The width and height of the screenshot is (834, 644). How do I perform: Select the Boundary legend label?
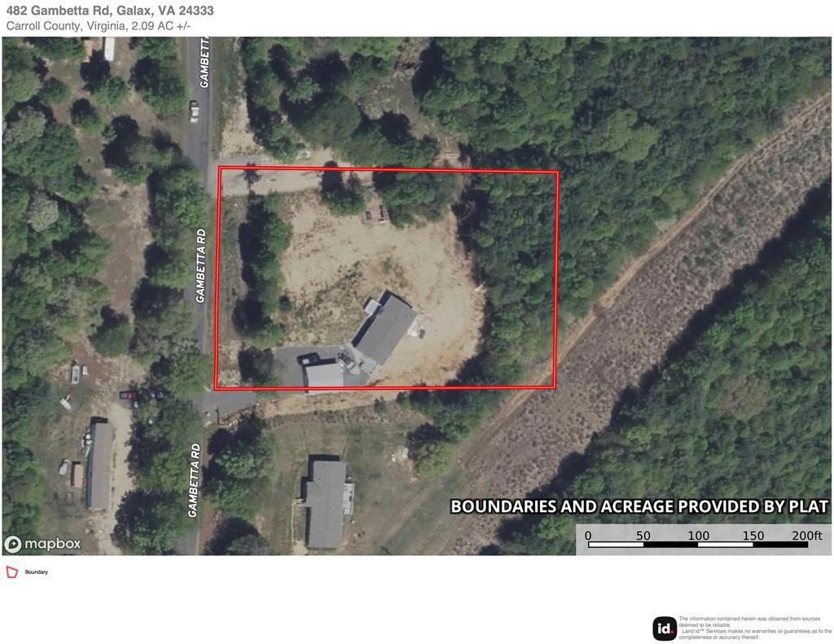point(36,572)
